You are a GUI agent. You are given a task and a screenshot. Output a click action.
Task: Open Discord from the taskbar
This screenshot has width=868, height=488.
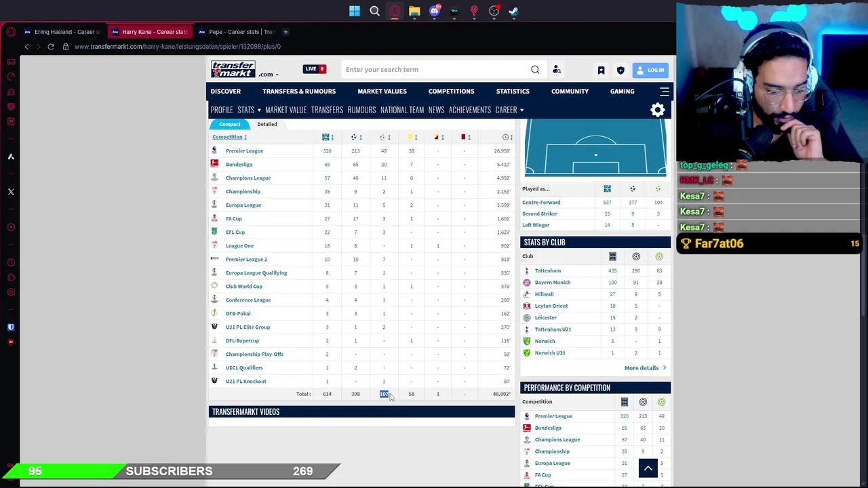(435, 11)
